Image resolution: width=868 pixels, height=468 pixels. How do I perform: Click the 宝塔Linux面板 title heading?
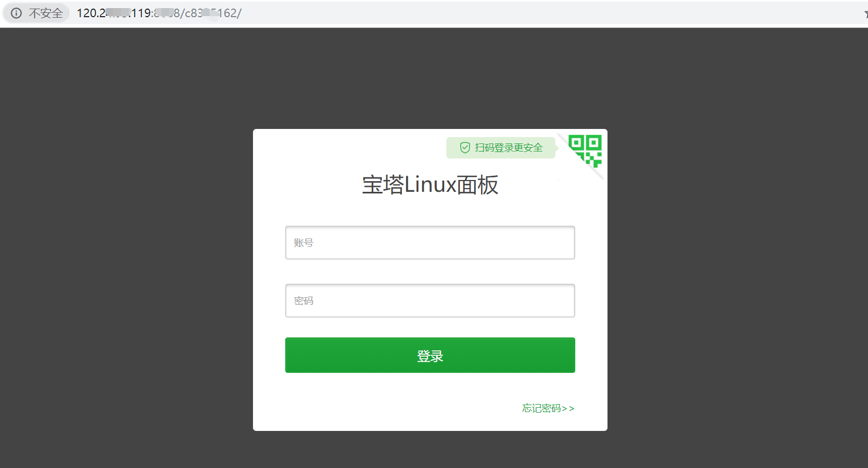coord(430,185)
